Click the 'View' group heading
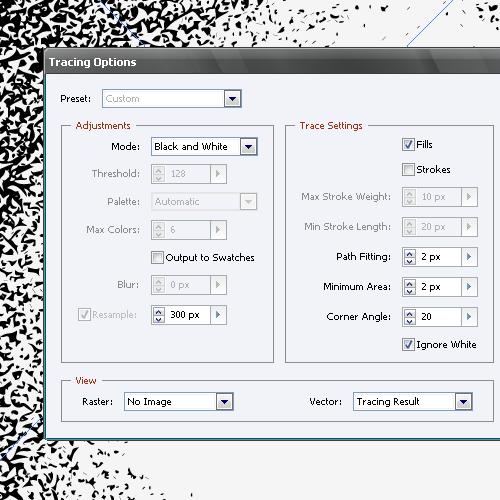 [x=86, y=381]
